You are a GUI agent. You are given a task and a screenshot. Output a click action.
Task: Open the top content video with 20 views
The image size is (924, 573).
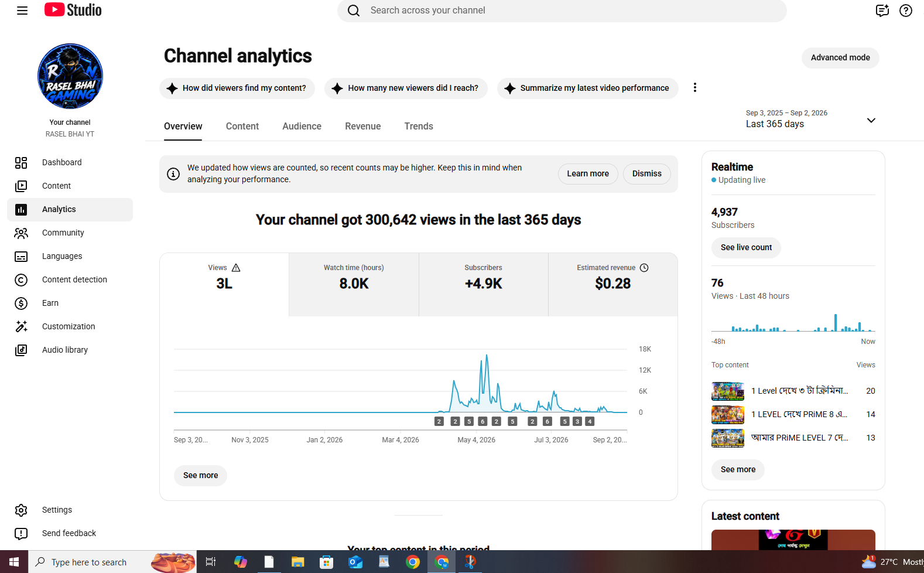coord(793,391)
